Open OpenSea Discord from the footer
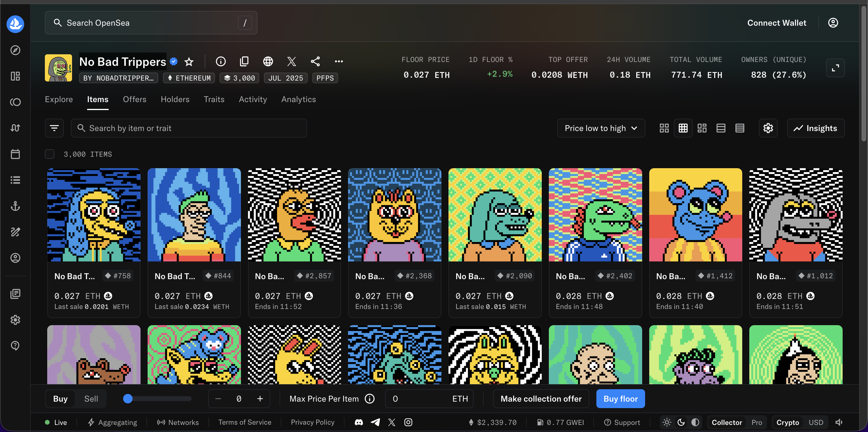 pyautogui.click(x=359, y=422)
